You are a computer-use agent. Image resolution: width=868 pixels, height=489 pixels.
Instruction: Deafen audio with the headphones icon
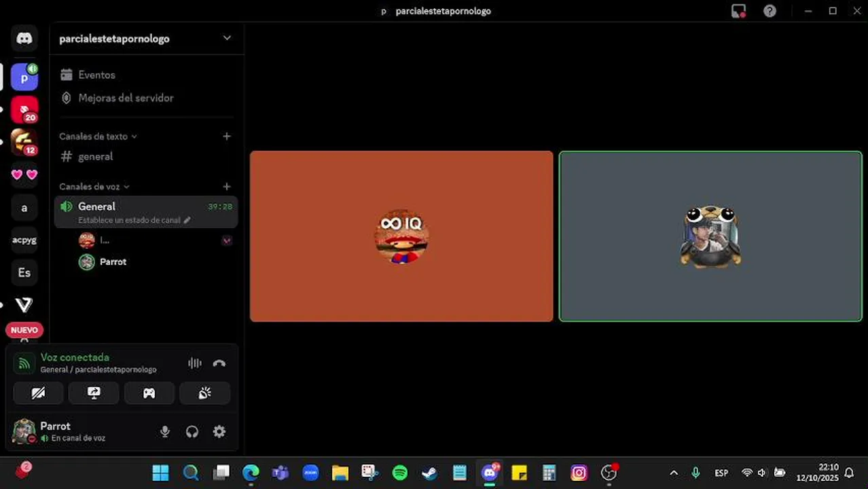click(192, 431)
